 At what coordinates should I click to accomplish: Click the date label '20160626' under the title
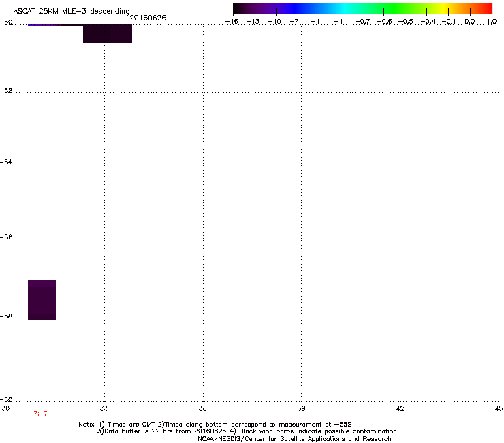148,18
